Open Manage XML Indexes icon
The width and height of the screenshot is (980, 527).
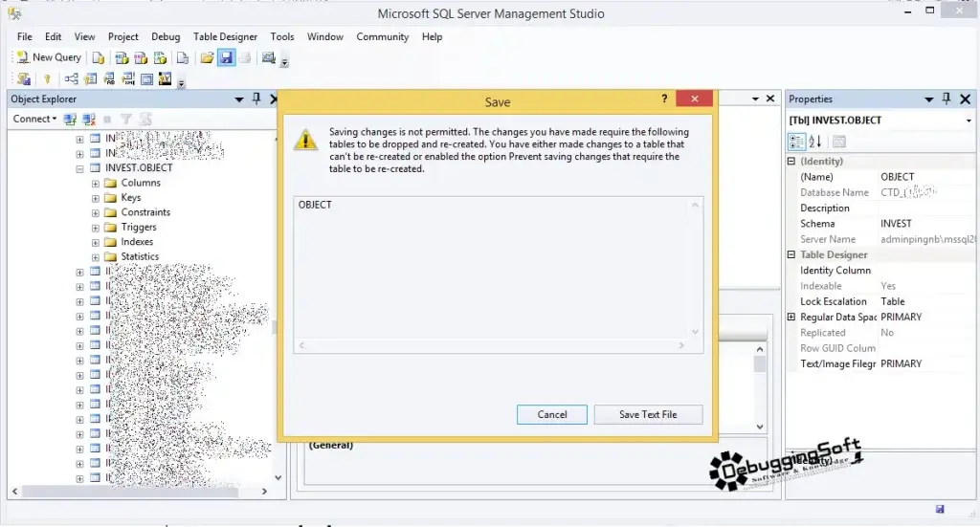pyautogui.click(x=128, y=78)
